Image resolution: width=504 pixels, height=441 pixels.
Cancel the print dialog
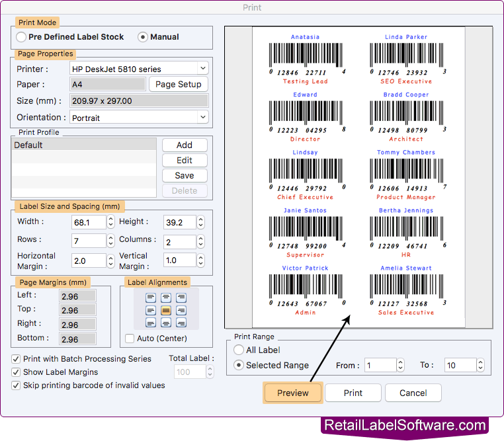click(x=413, y=393)
